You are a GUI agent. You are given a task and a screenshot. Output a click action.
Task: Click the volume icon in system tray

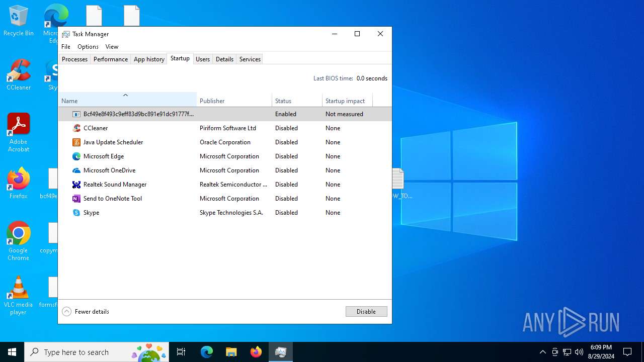click(x=579, y=352)
